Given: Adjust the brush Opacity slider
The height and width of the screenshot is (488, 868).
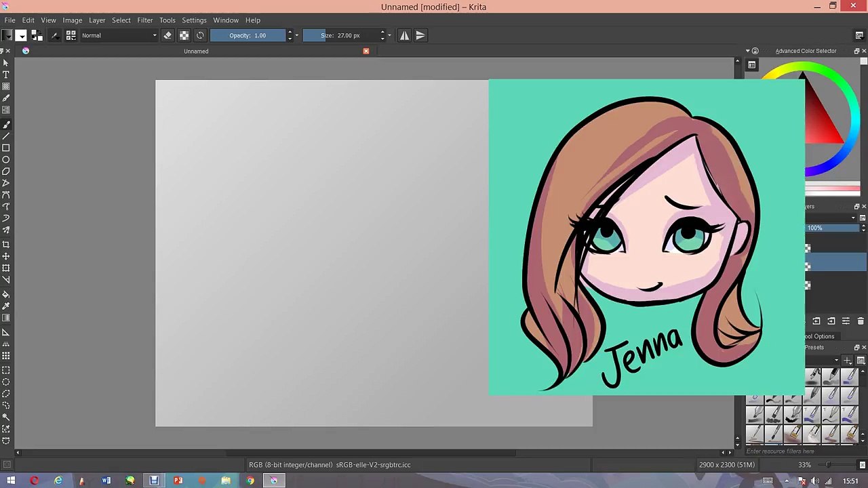Looking at the screenshot, I should pos(248,35).
